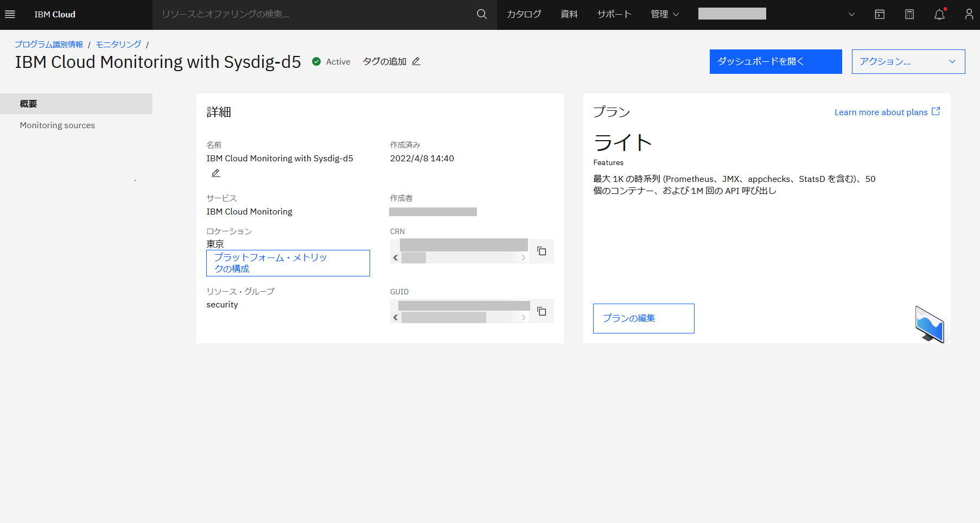The height and width of the screenshot is (523, 980).
Task: Open the 資料 menu item
Action: [569, 15]
